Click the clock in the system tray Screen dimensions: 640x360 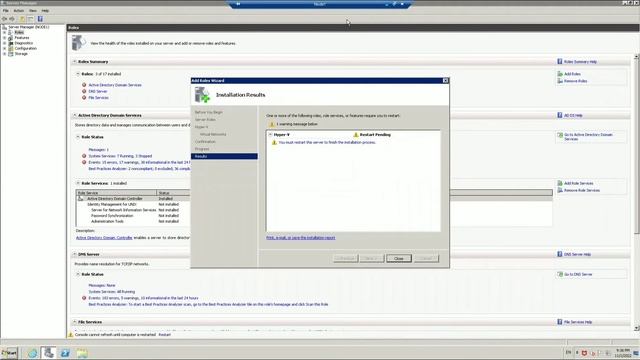pos(622,353)
